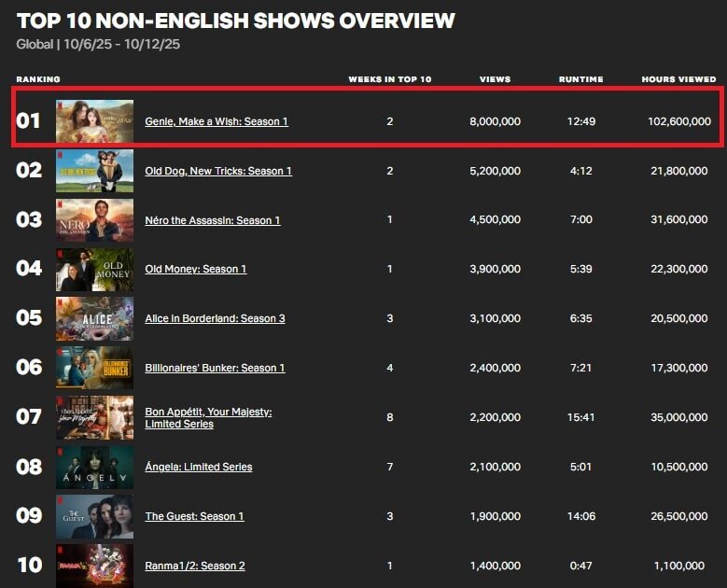Select the 7:00 runtime value
The height and width of the screenshot is (588, 727).
(x=581, y=219)
